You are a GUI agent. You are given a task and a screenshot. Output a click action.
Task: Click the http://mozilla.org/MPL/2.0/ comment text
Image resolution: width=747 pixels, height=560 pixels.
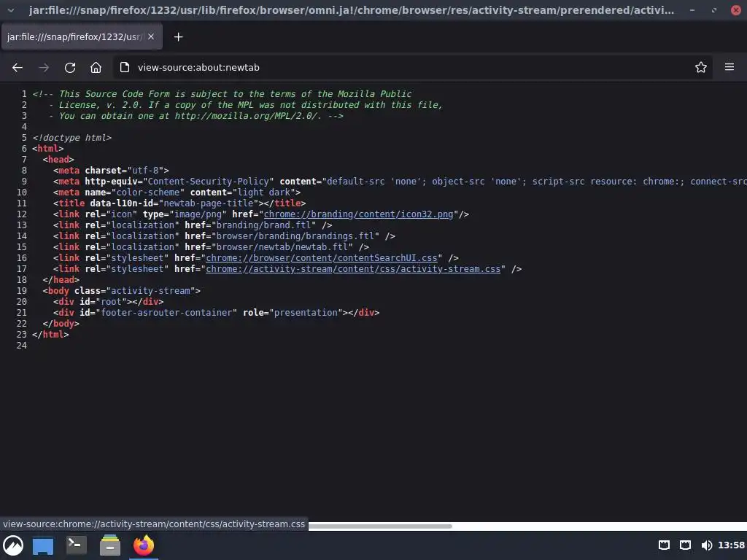[x=248, y=116]
